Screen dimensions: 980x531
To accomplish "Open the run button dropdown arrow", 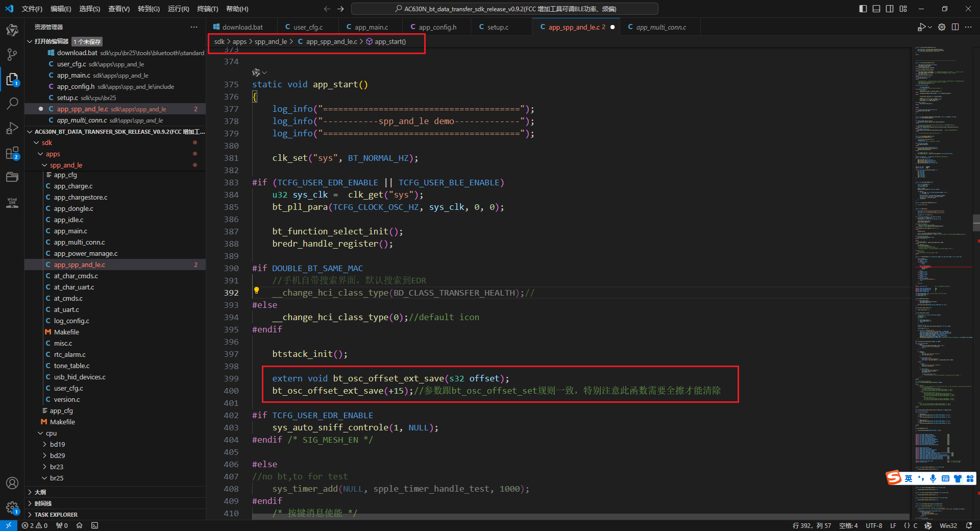I will click(930, 27).
